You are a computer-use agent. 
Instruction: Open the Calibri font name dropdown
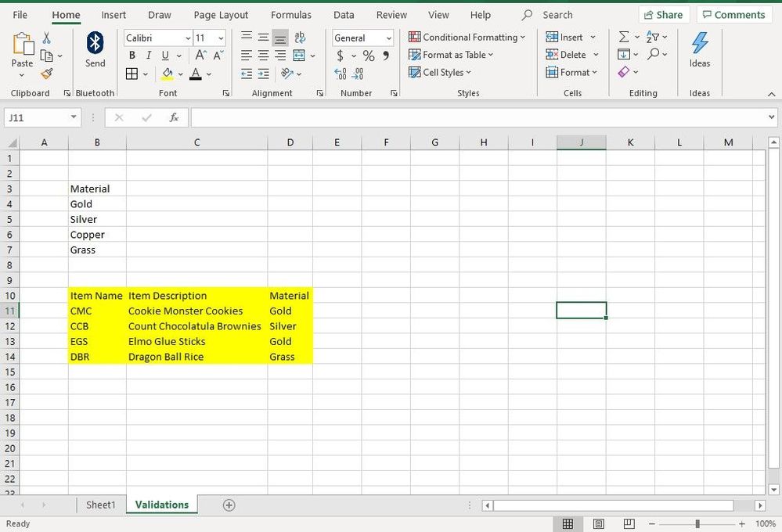(x=188, y=38)
